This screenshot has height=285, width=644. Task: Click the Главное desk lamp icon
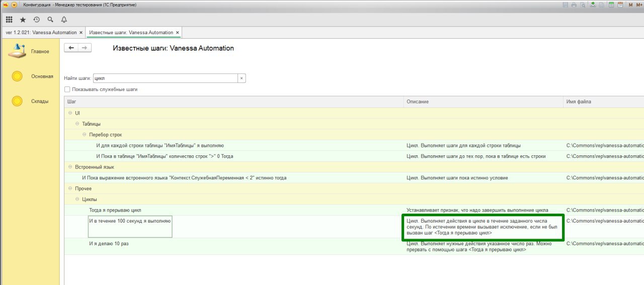(x=18, y=50)
